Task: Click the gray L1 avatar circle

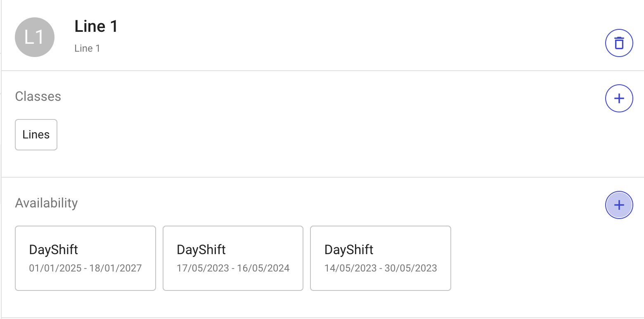Action: (35, 37)
